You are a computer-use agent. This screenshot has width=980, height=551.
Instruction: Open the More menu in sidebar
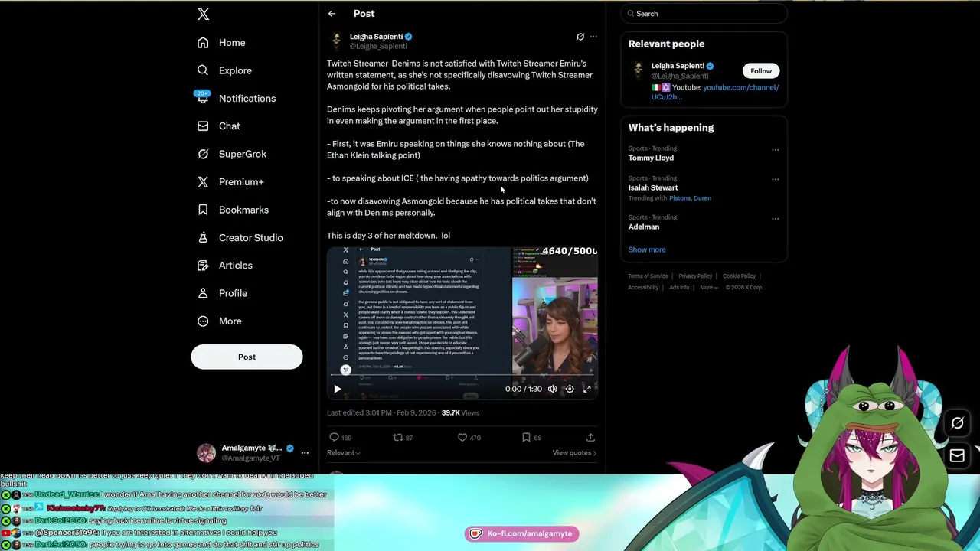pyautogui.click(x=220, y=321)
